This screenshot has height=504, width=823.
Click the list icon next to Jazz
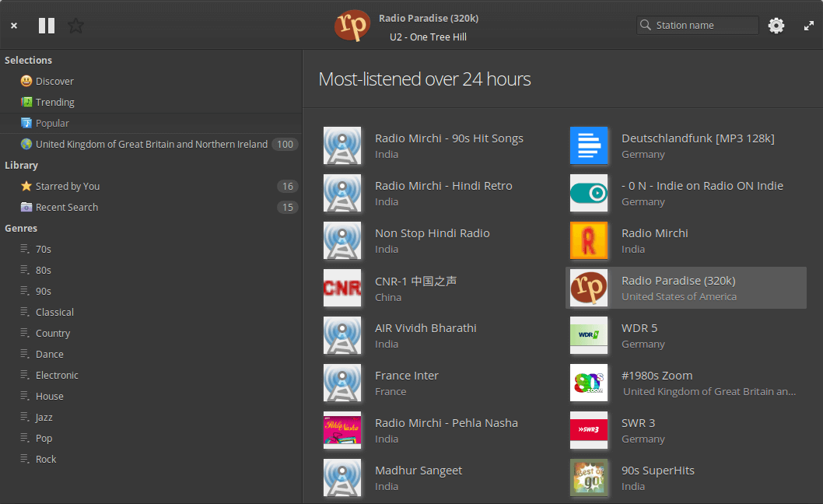(25, 417)
